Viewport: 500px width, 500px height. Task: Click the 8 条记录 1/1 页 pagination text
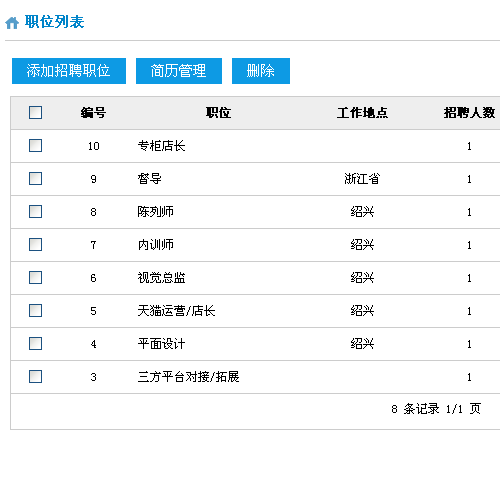(436, 409)
